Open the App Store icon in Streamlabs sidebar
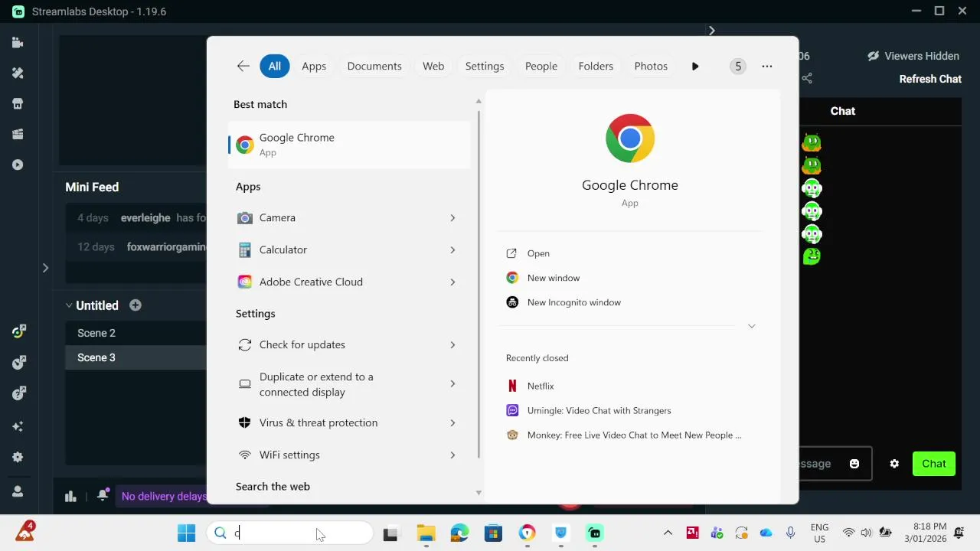The width and height of the screenshot is (980, 551). click(x=18, y=104)
